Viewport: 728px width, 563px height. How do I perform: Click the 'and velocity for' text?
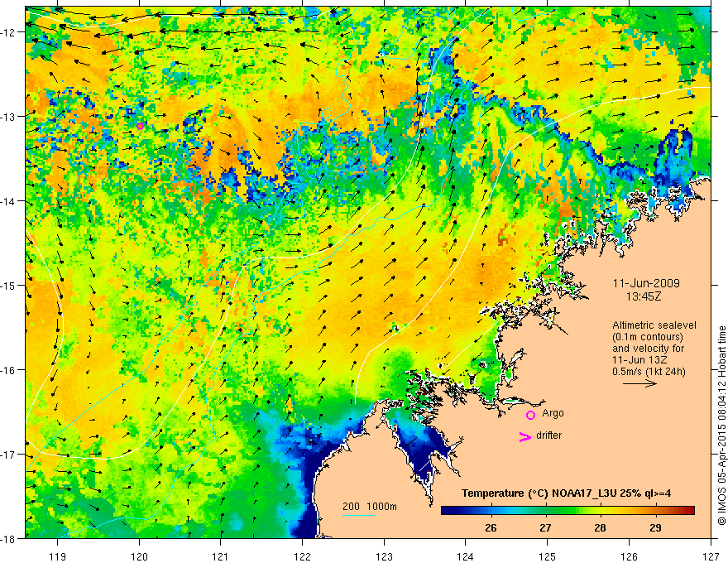click(x=648, y=349)
